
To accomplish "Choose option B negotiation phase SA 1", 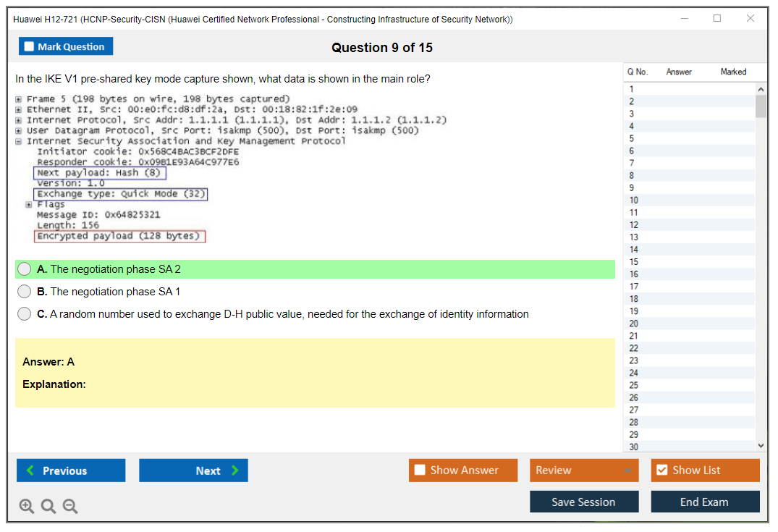I will pos(25,292).
